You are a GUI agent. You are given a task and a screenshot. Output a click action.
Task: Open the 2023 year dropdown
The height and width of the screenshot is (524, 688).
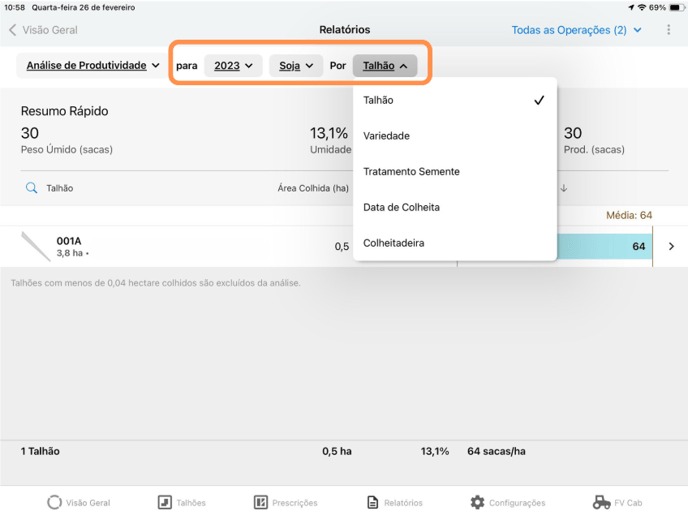pos(233,66)
